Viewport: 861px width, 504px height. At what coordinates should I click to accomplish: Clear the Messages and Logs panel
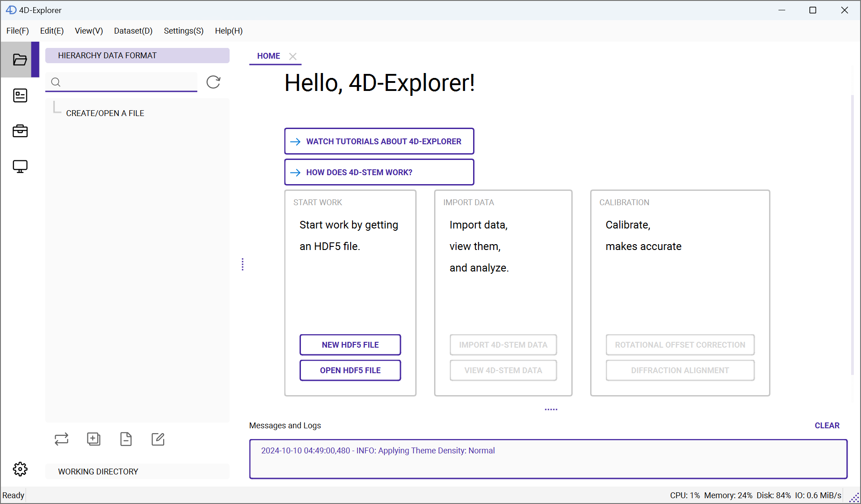point(826,426)
